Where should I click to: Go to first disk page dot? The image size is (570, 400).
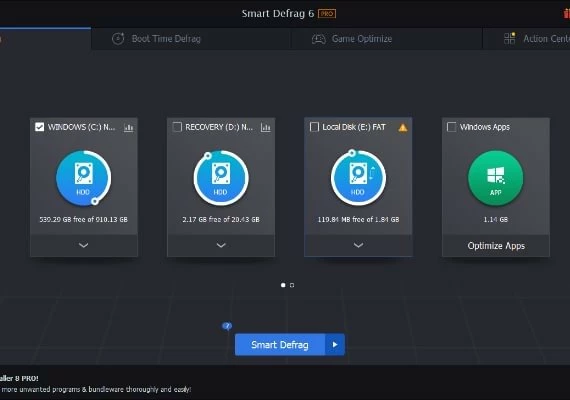click(283, 285)
